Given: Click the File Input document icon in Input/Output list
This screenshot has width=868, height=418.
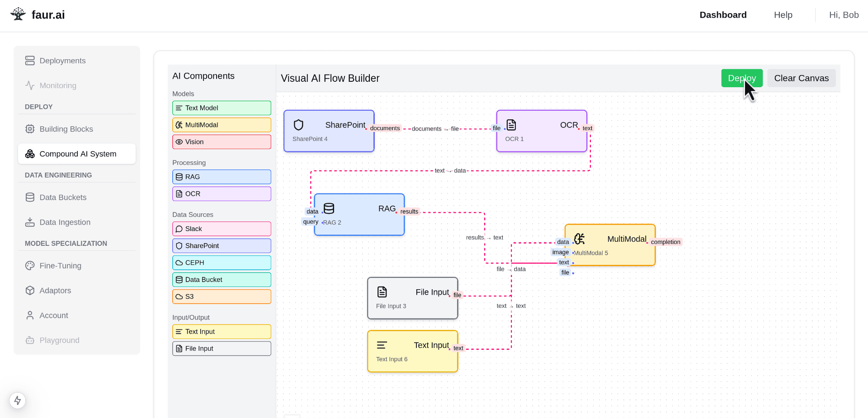Looking at the screenshot, I should tap(179, 348).
